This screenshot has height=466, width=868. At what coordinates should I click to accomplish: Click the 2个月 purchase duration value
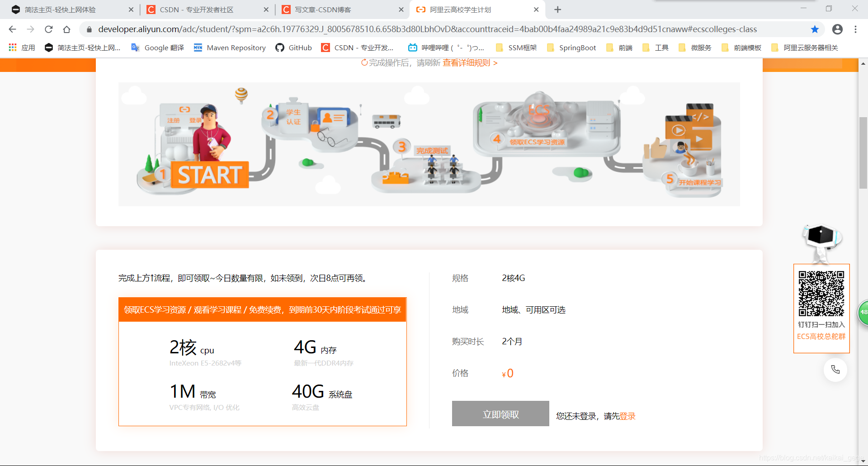tap(512, 342)
